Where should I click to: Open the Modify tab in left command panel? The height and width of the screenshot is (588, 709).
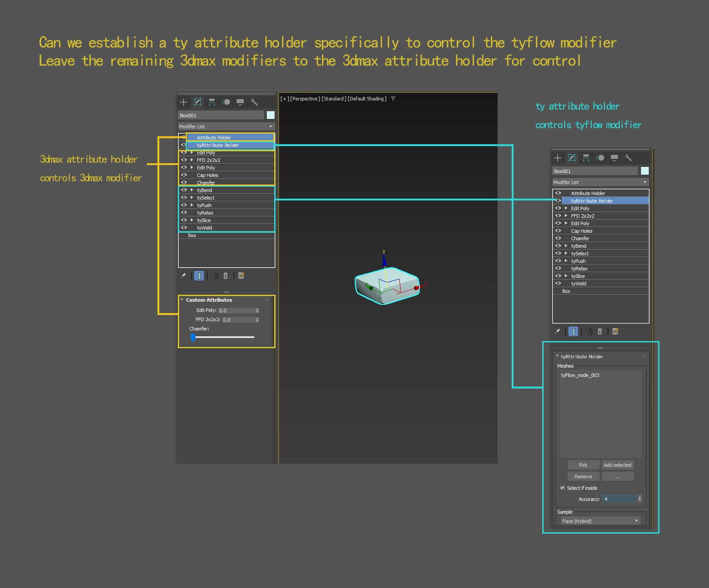pyautogui.click(x=198, y=102)
